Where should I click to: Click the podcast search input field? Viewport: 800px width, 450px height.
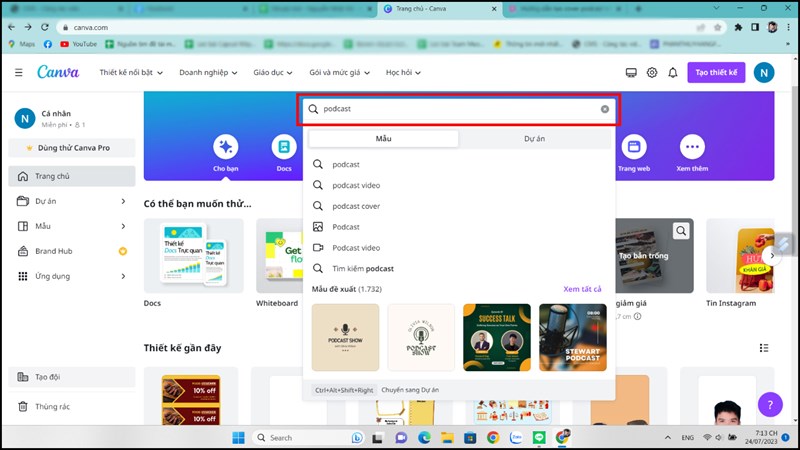tap(459, 109)
